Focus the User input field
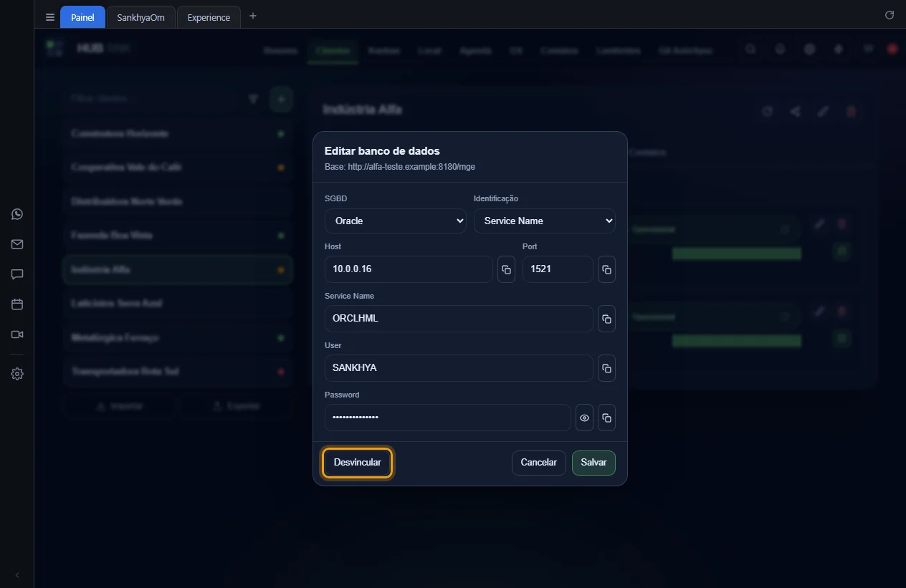906x588 pixels. [459, 368]
